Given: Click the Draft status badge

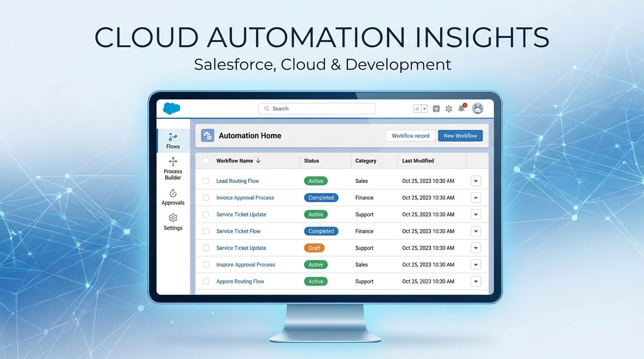Looking at the screenshot, I should pos(314,248).
